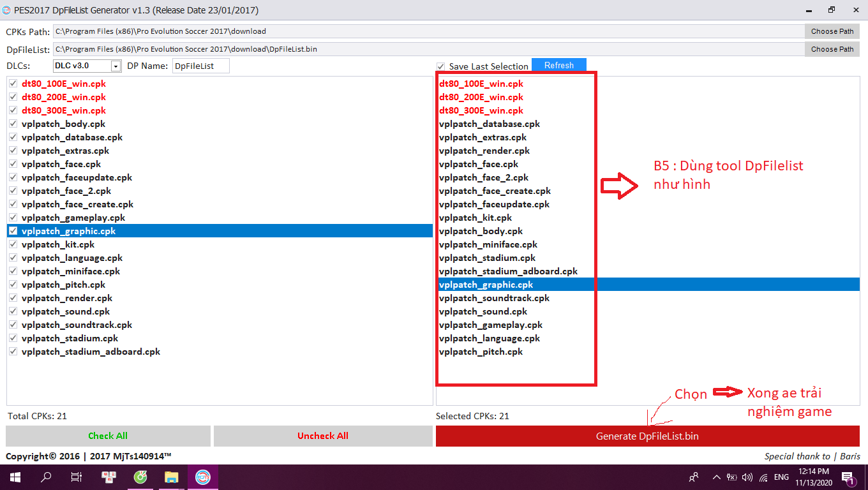Uncheck vplpatch_pitch.cpk checkbox
This screenshot has width=868, height=490.
click(13, 285)
